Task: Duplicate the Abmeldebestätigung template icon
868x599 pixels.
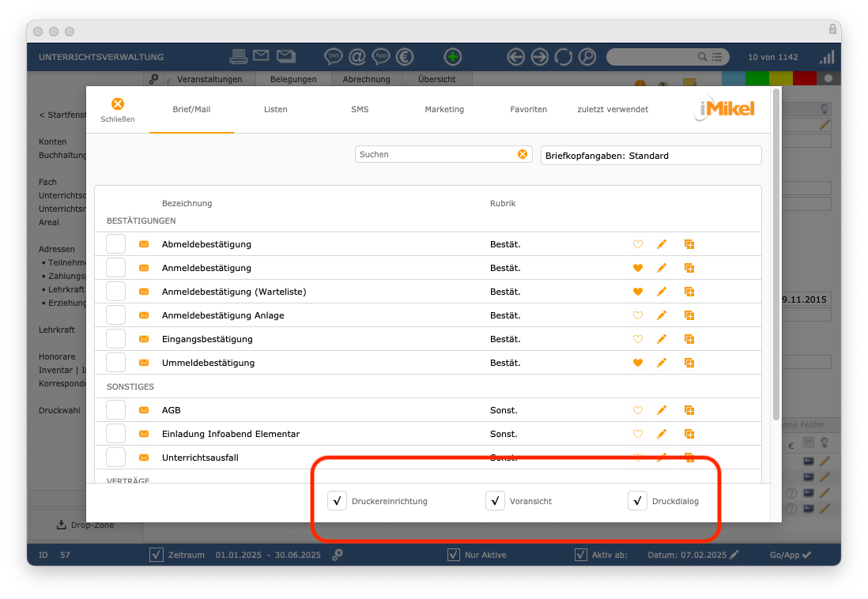Action: point(689,244)
